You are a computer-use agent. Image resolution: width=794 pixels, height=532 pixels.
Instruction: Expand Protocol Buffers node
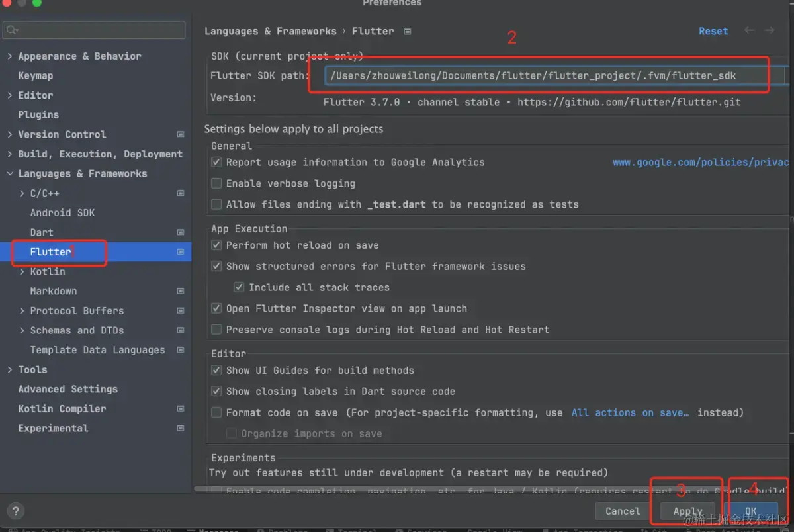[x=22, y=311]
